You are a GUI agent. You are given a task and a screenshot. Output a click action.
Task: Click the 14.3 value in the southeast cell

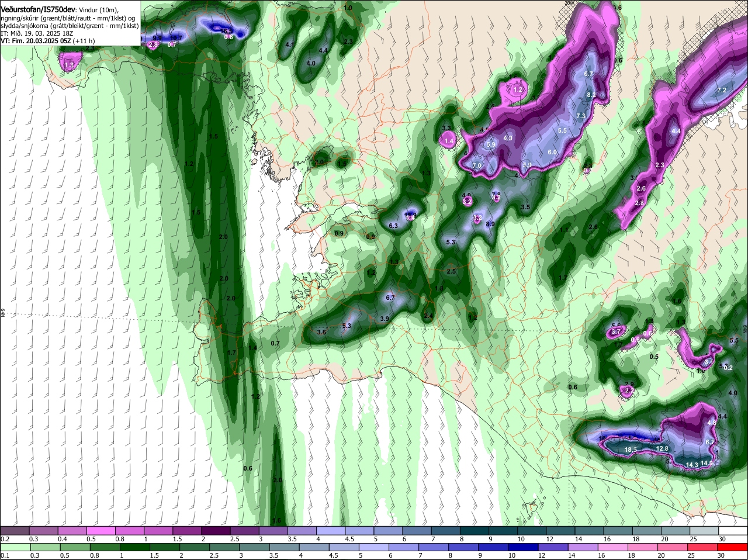click(x=692, y=465)
